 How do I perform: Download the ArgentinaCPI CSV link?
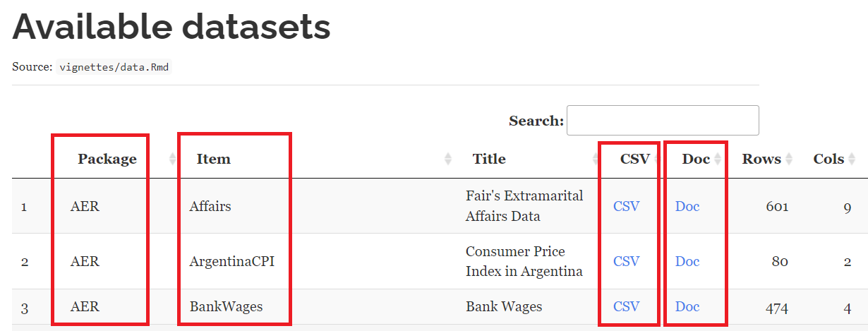click(626, 261)
